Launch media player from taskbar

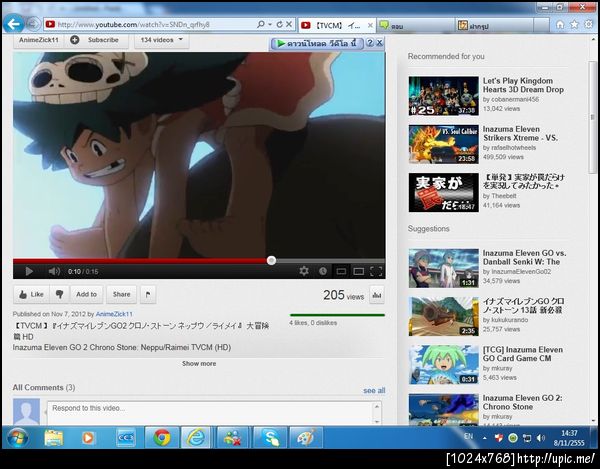88,438
